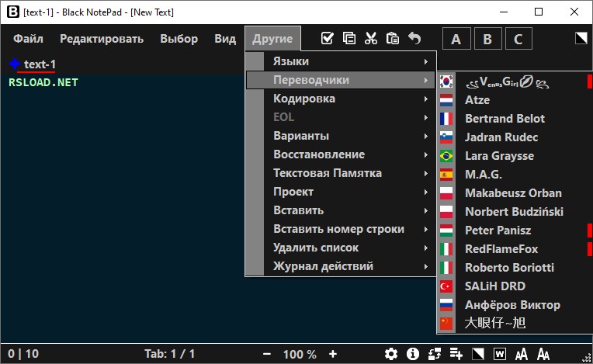
Task: Toggle color inversion icon in status bar
Action: (x=478, y=354)
